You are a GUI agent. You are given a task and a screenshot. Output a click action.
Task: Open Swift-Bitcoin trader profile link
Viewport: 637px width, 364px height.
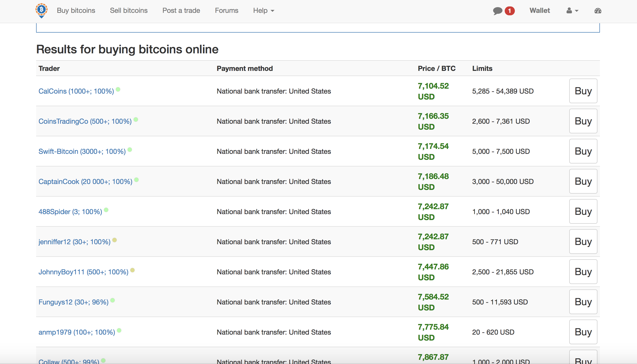[x=82, y=151]
